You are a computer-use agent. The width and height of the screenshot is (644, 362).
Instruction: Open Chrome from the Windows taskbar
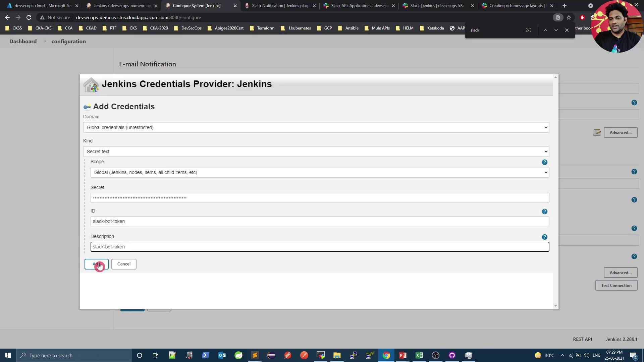point(386,355)
